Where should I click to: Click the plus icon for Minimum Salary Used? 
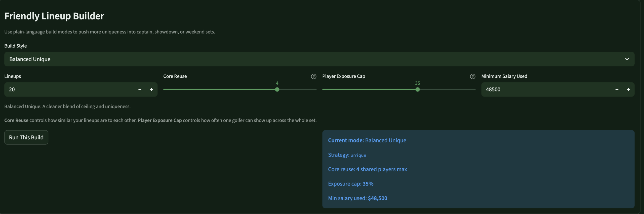628,89
